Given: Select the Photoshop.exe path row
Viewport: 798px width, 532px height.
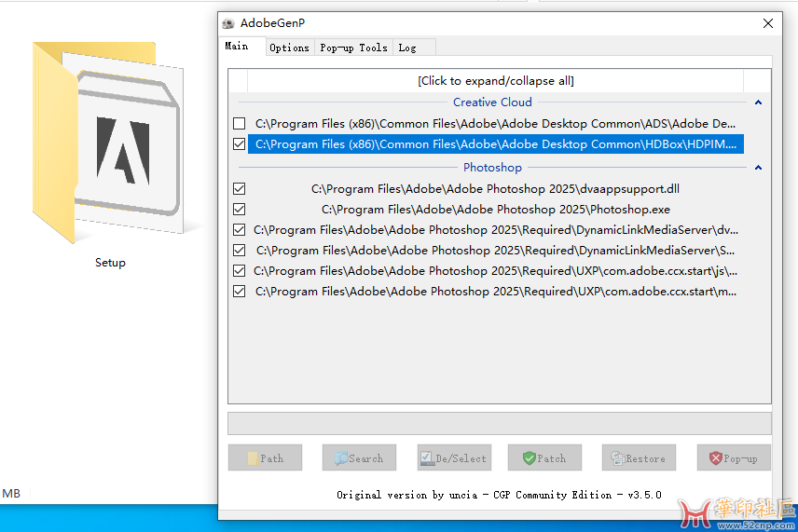Looking at the screenshot, I should click(x=496, y=210).
